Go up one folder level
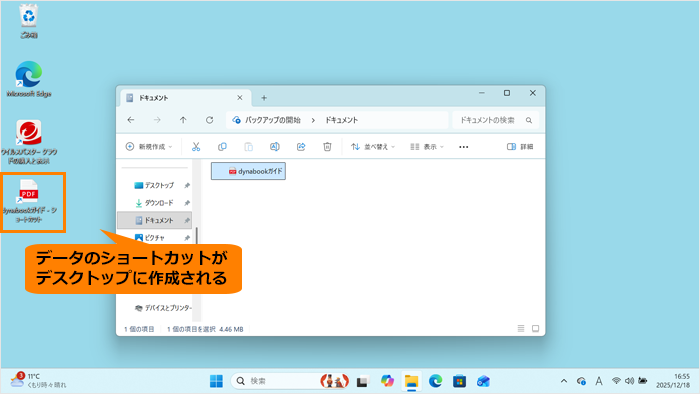 click(183, 120)
